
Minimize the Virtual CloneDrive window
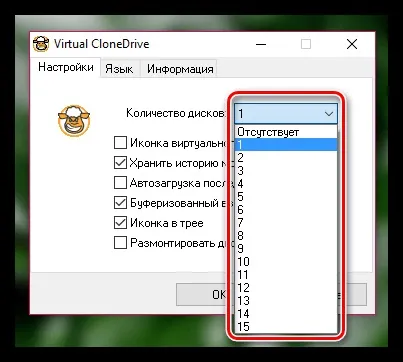coord(261,44)
